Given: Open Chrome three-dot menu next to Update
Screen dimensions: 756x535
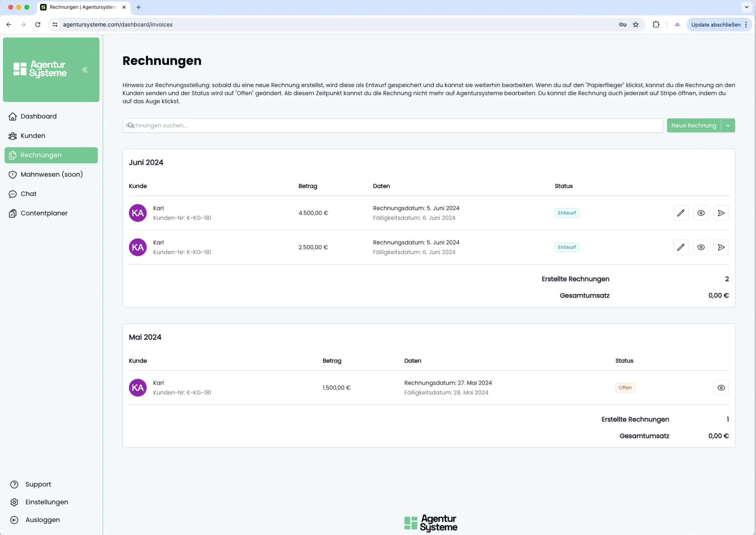Looking at the screenshot, I should click(746, 25).
